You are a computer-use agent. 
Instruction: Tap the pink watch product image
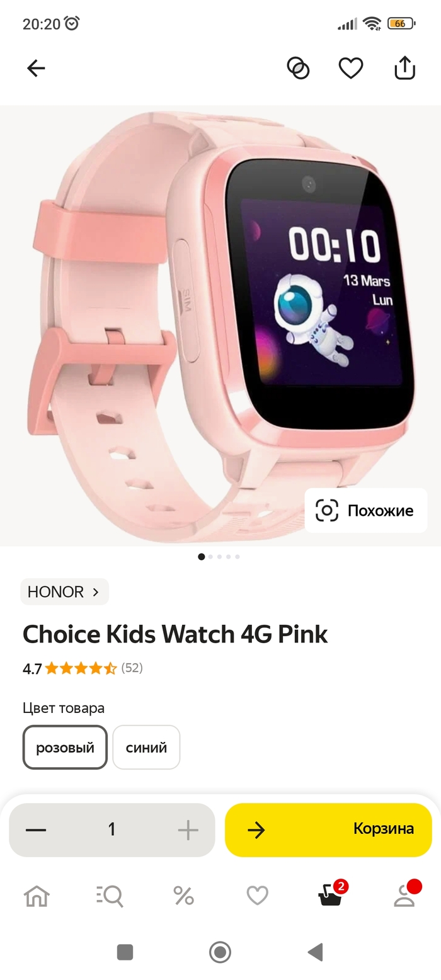pos(220,326)
